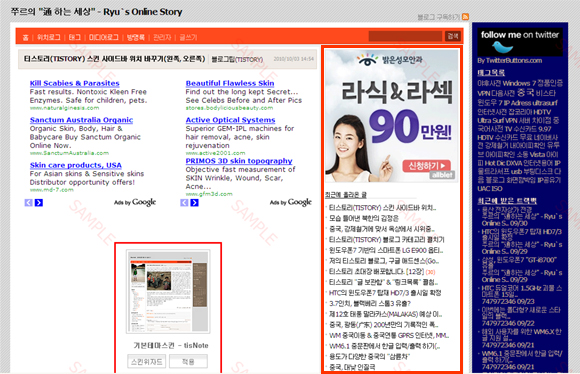The height and width of the screenshot is (374, 580).
Task: Open recent post about 윈도우폰7 LG E900
Action: (386, 250)
